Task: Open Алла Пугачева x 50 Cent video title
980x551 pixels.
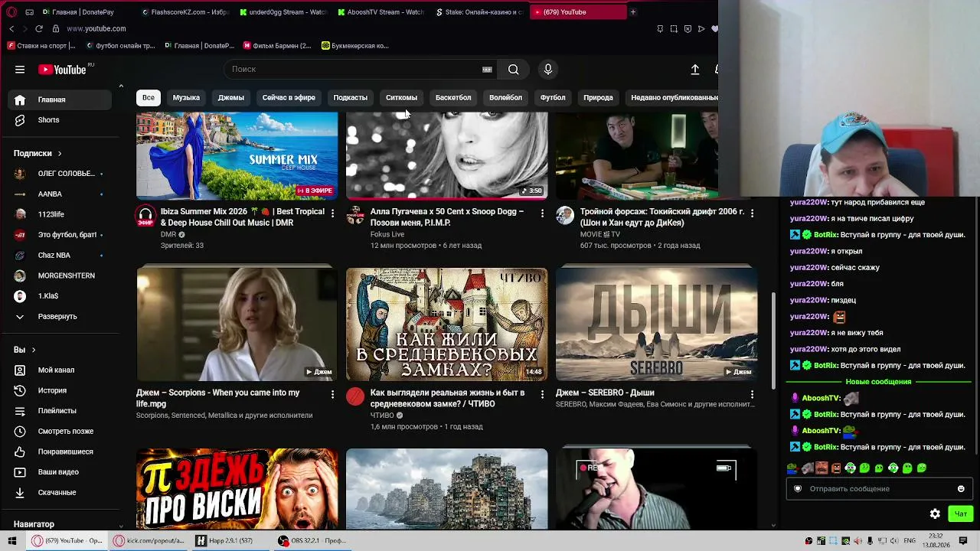Action: 447,217
